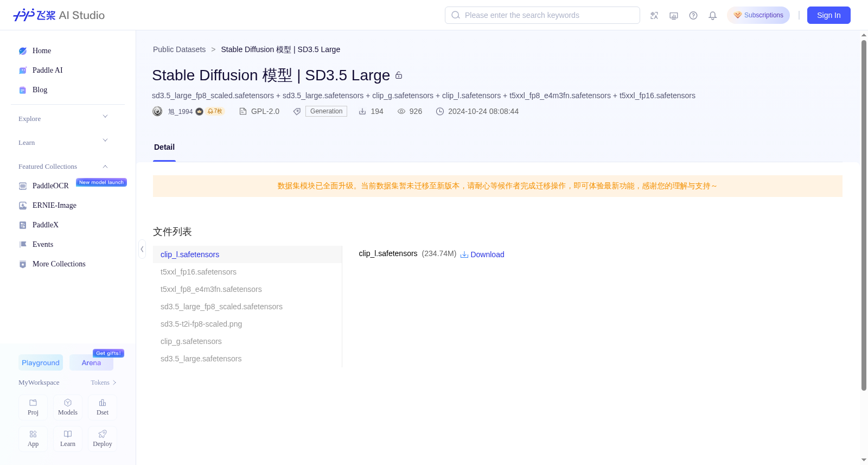Viewport: 868px width, 465px height.
Task: Click the MyWorkspace label
Action: coord(39,383)
